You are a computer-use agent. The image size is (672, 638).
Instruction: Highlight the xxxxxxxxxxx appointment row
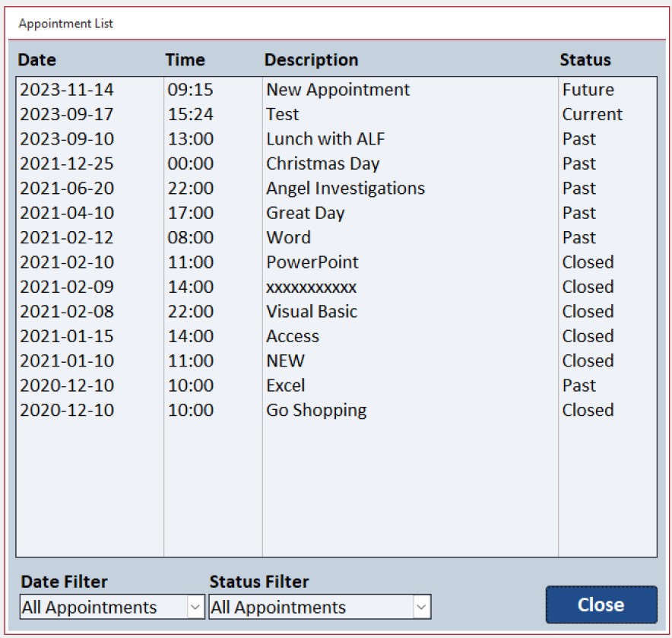[311, 287]
